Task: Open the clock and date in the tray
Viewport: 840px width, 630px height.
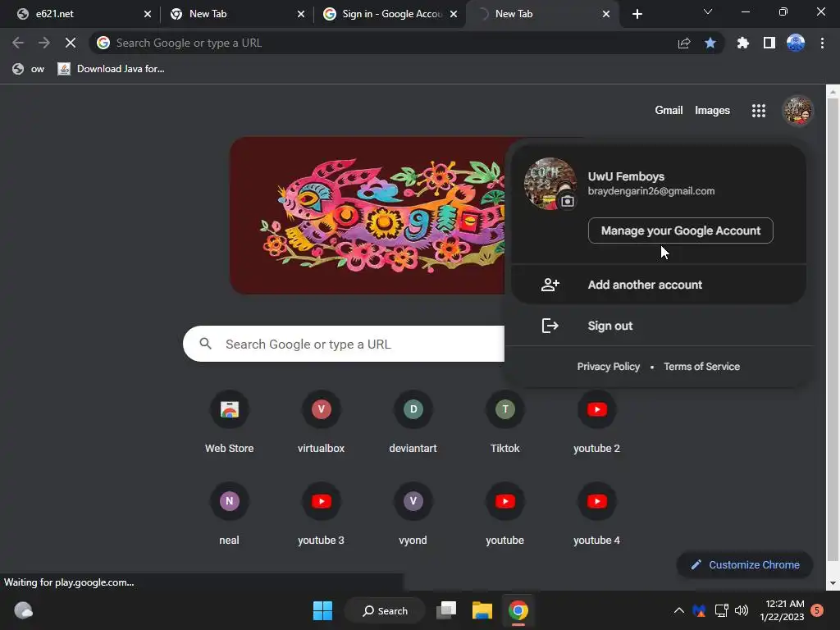Action: coord(782,610)
